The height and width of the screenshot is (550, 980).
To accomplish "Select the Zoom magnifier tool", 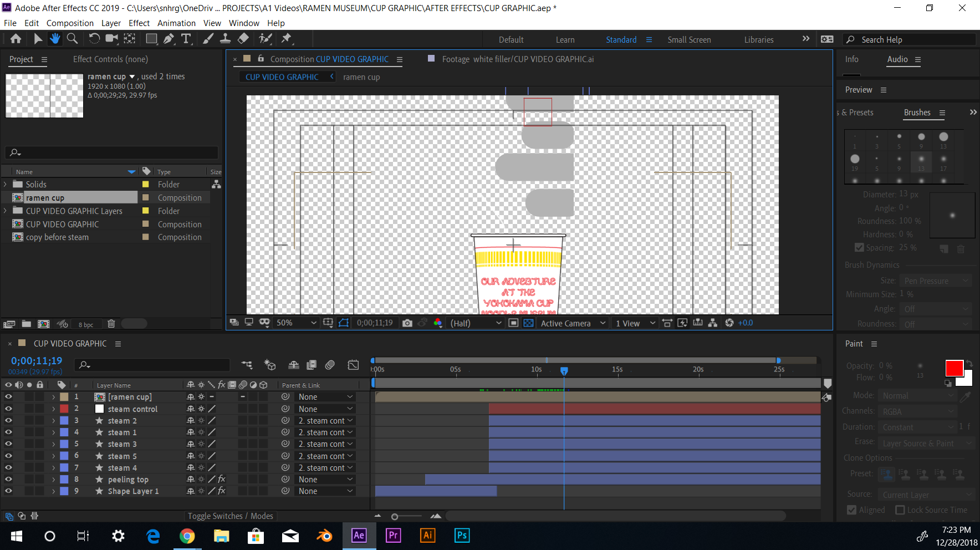I will tap(72, 39).
